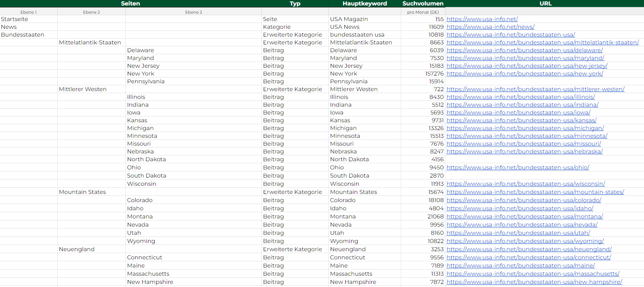Select the Mountain States cell in Ebene 2
This screenshot has width=644, height=287.
[92, 192]
